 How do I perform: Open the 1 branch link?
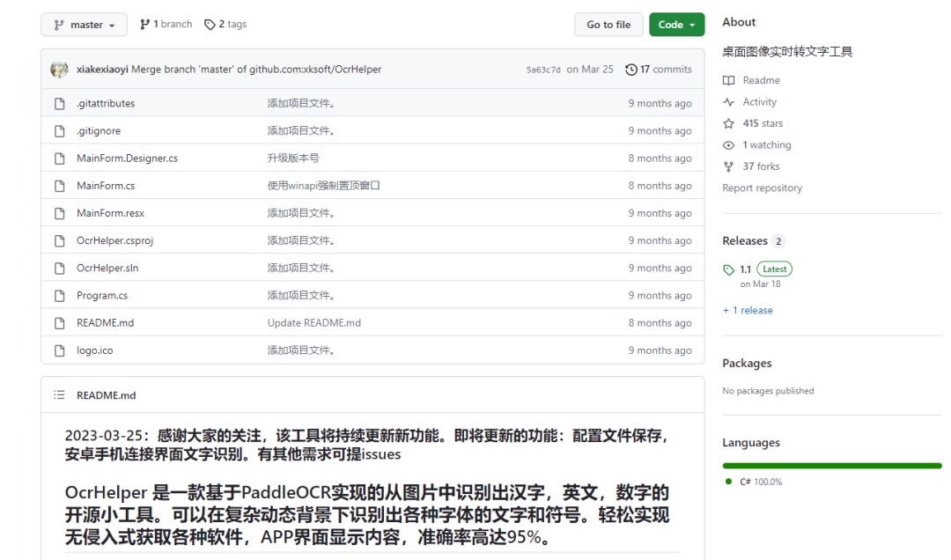(x=166, y=25)
